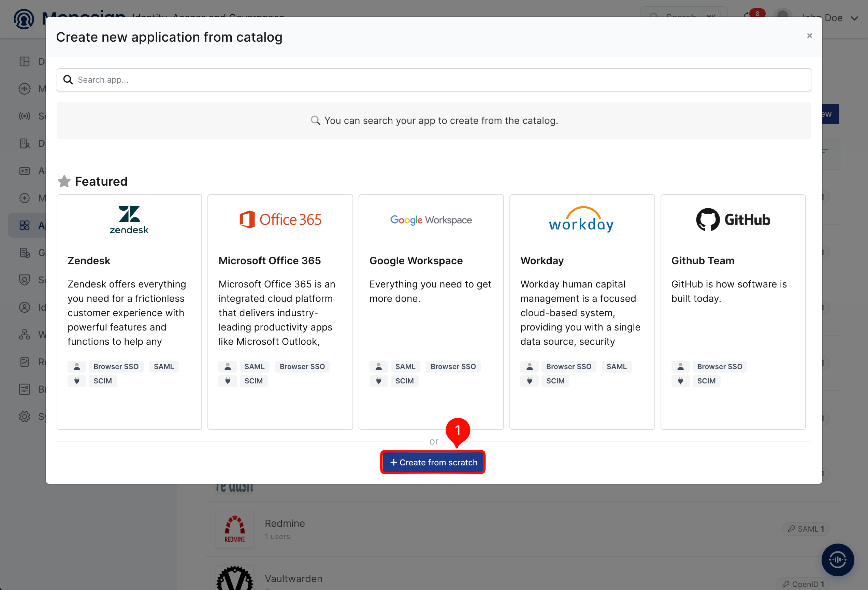The width and height of the screenshot is (868, 590).
Task: Choose the GitHub logo
Action: coord(733,219)
